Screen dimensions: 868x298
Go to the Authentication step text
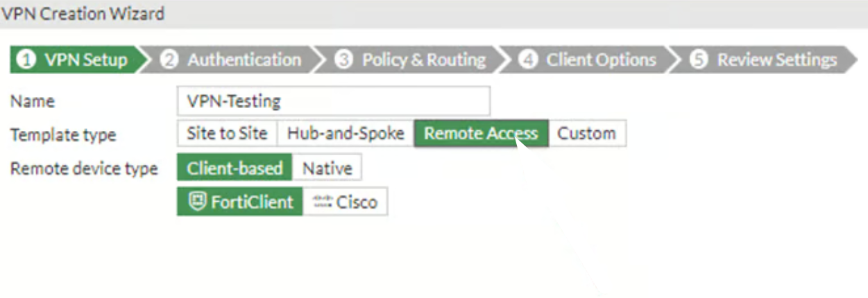[244, 60]
